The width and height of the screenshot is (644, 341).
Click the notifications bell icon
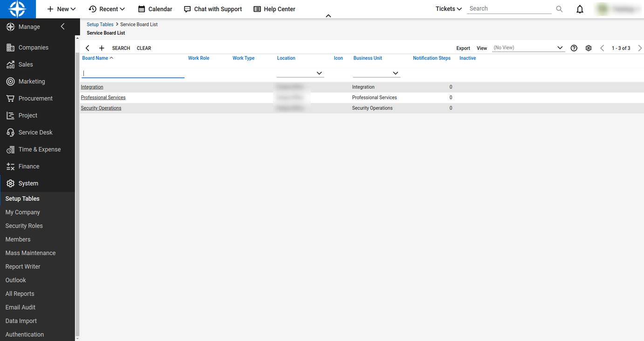[x=580, y=9]
